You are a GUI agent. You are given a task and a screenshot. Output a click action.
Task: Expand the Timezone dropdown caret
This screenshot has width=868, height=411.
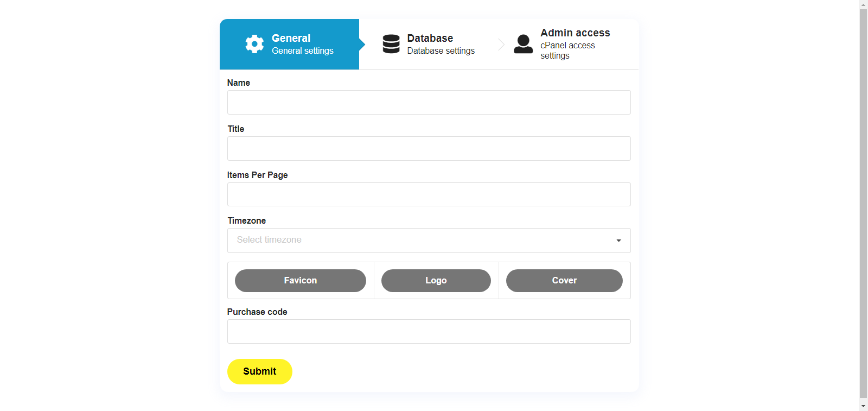(x=618, y=241)
